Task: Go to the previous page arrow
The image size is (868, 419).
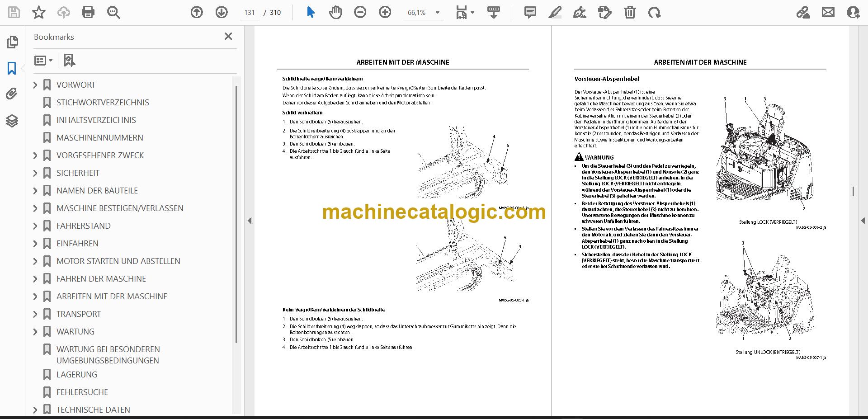Action: pyautogui.click(x=197, y=12)
